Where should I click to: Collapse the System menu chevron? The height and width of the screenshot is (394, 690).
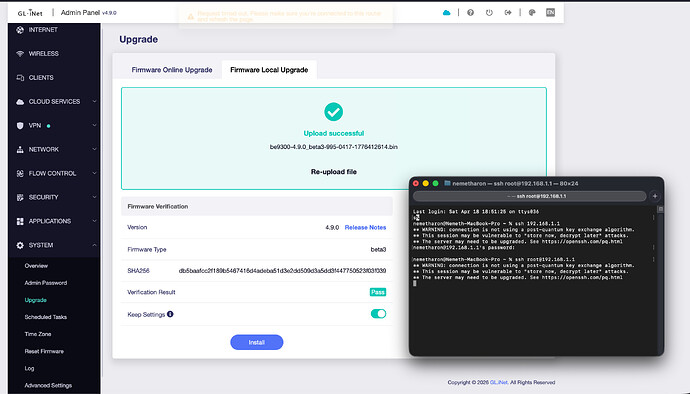(x=94, y=245)
